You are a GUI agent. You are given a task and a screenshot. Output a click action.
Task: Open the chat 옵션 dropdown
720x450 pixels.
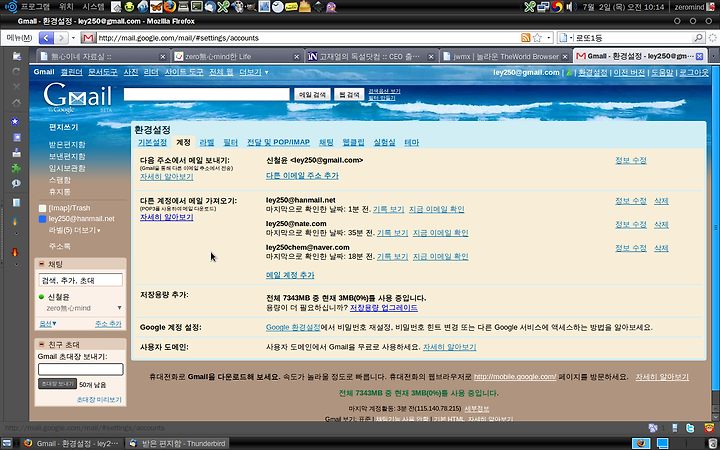48,324
